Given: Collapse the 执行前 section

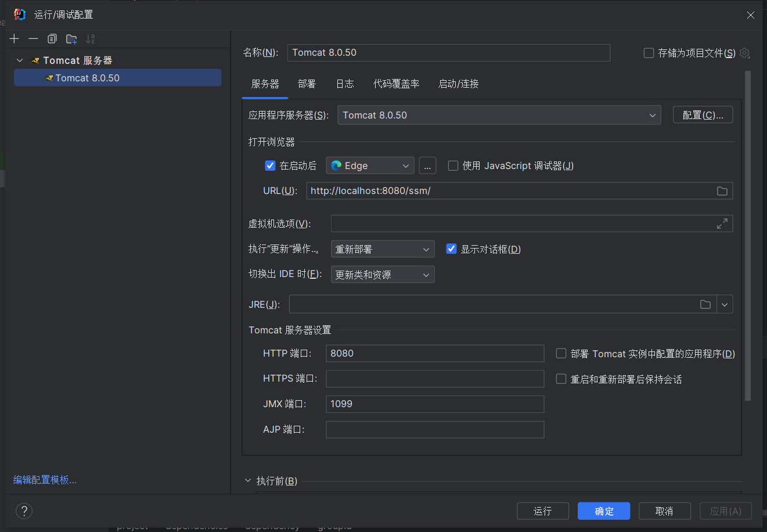Looking at the screenshot, I should point(248,481).
